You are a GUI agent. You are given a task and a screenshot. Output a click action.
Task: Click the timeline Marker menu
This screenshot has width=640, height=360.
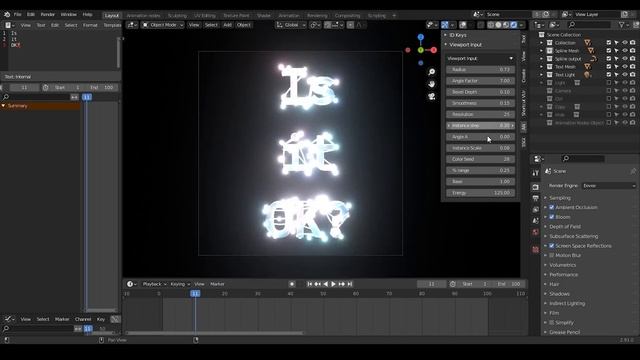tap(217, 284)
